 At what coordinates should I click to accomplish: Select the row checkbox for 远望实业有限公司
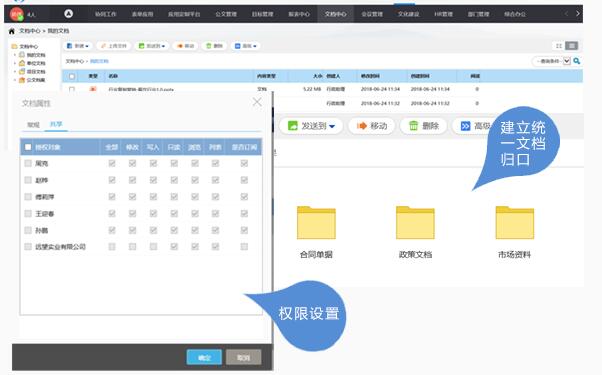[x=28, y=247]
